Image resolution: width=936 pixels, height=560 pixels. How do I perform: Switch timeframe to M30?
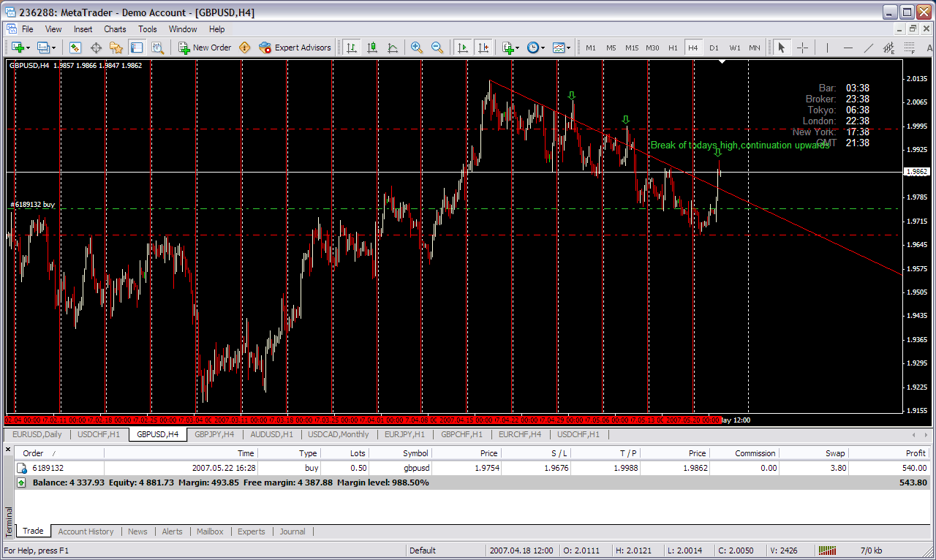coord(652,48)
